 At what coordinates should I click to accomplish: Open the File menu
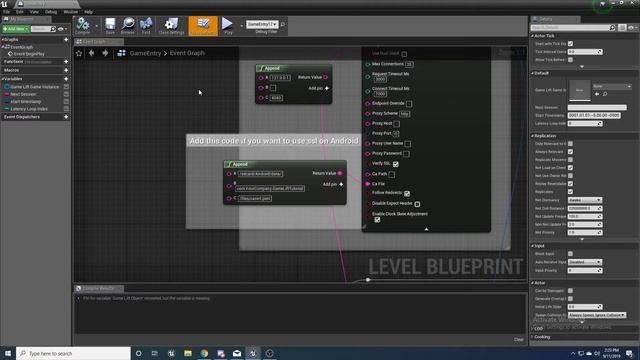coord(6,12)
